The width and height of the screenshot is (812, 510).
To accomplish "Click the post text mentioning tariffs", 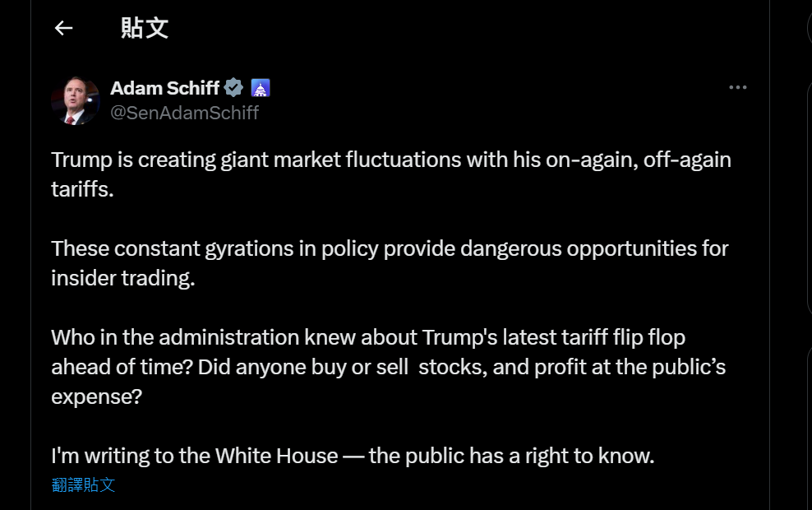I will [x=391, y=174].
